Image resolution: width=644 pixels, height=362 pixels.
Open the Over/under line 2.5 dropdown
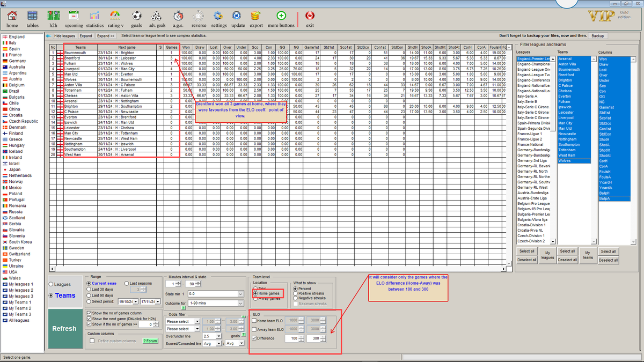tap(213, 336)
